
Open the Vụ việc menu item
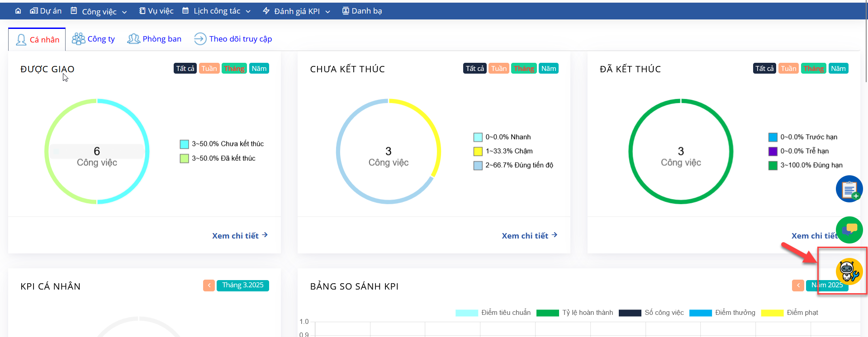[157, 11]
